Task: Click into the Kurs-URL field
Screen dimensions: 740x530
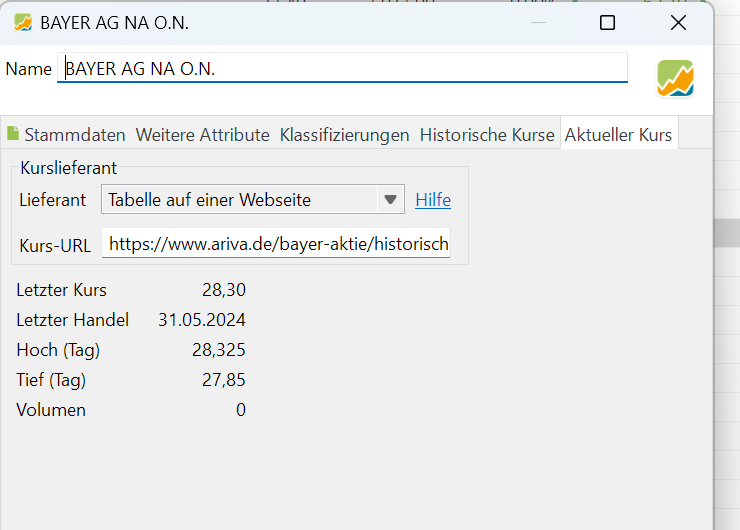Action: pyautogui.click(x=276, y=244)
